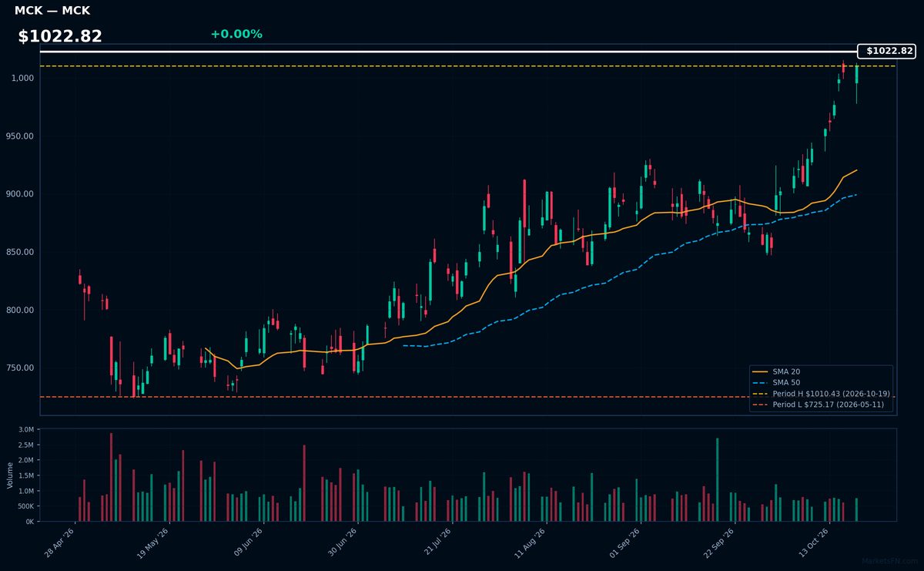The width and height of the screenshot is (924, 571).
Task: Click the MCK — MCK chart title
Action: 52,11
